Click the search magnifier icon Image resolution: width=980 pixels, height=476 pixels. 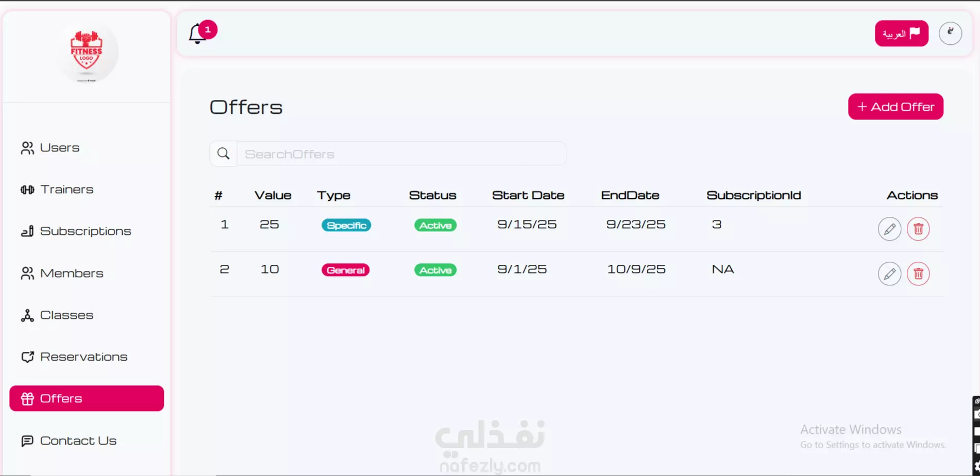click(x=224, y=154)
